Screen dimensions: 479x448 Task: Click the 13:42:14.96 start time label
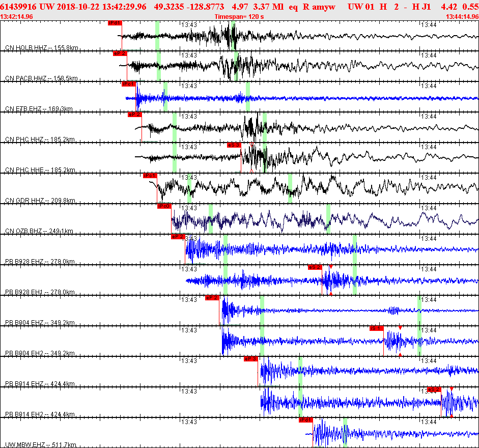pyautogui.click(x=16, y=16)
